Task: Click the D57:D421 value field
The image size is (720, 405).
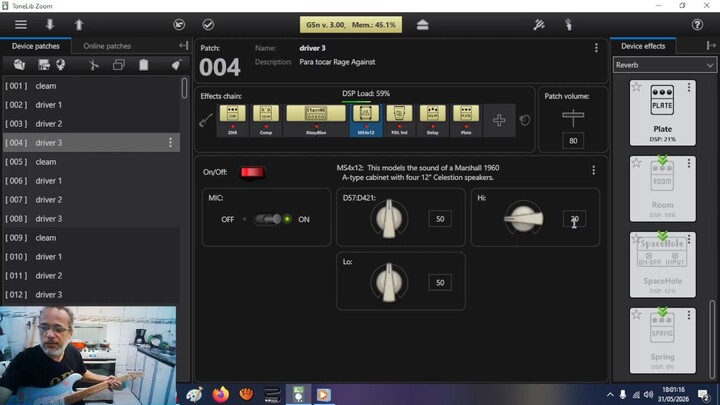Action: [440, 219]
